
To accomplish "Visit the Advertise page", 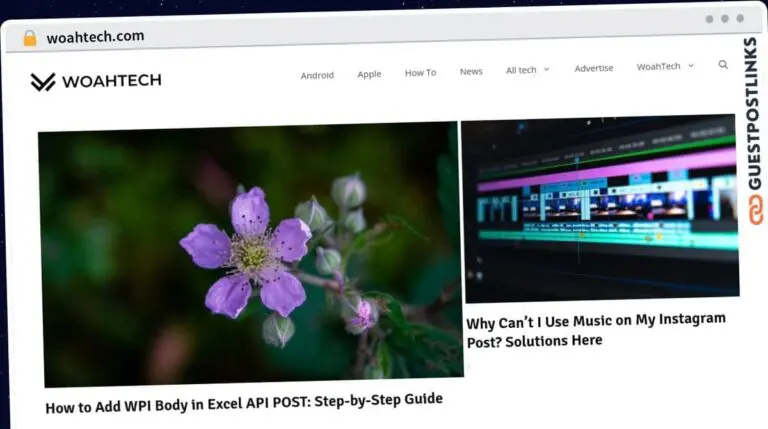I will [x=594, y=68].
